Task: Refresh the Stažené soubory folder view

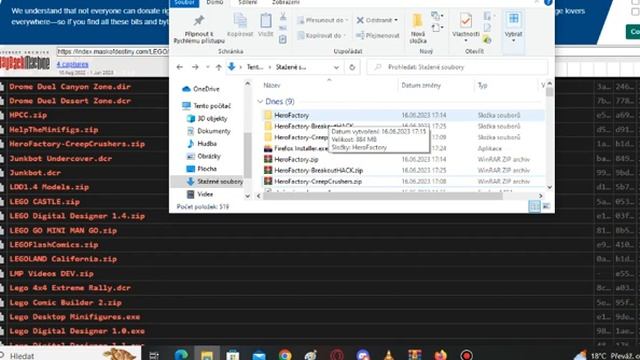Action: (x=352, y=67)
